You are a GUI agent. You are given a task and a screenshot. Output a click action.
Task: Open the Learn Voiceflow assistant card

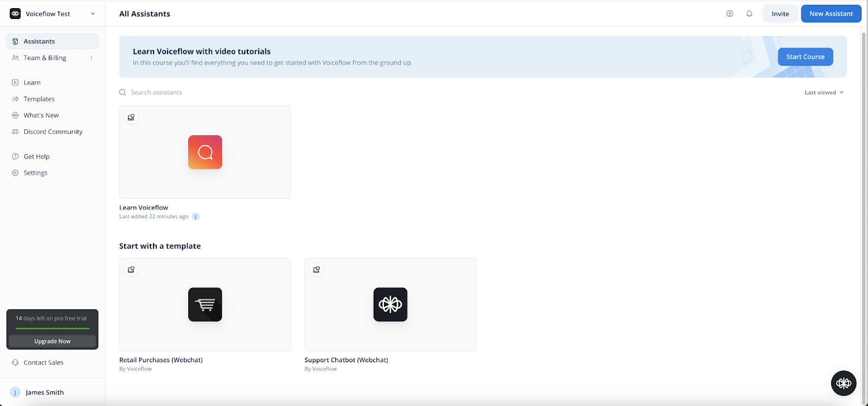(x=205, y=152)
